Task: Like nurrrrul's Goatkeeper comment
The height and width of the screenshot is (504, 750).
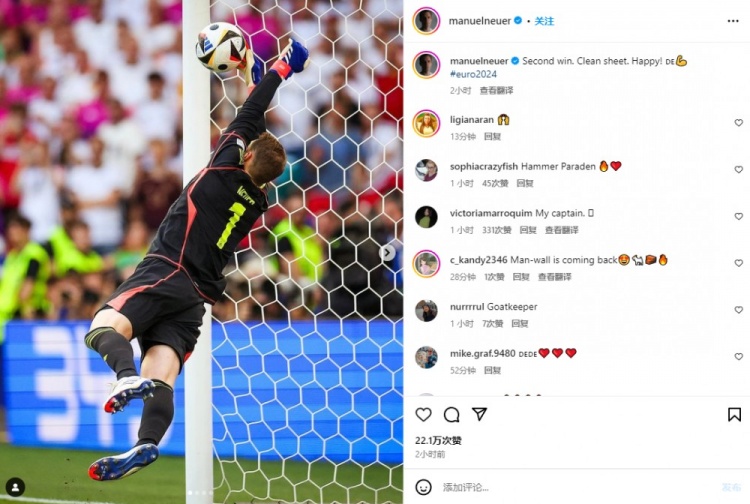Action: 739,310
